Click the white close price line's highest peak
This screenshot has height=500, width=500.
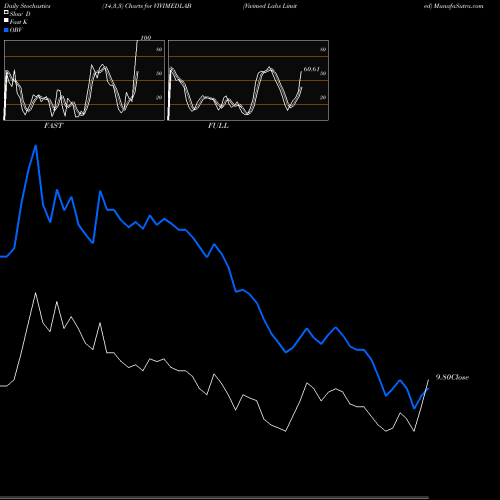36,293
